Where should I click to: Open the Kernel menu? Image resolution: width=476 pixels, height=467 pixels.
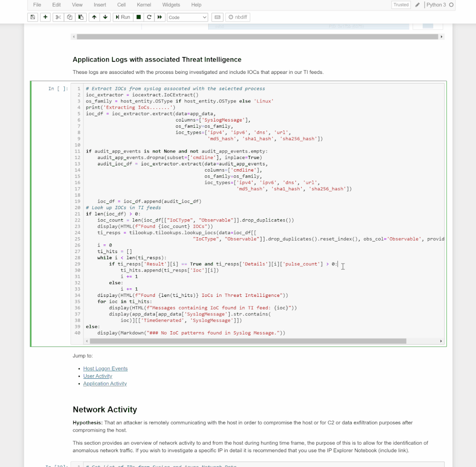pos(144,5)
